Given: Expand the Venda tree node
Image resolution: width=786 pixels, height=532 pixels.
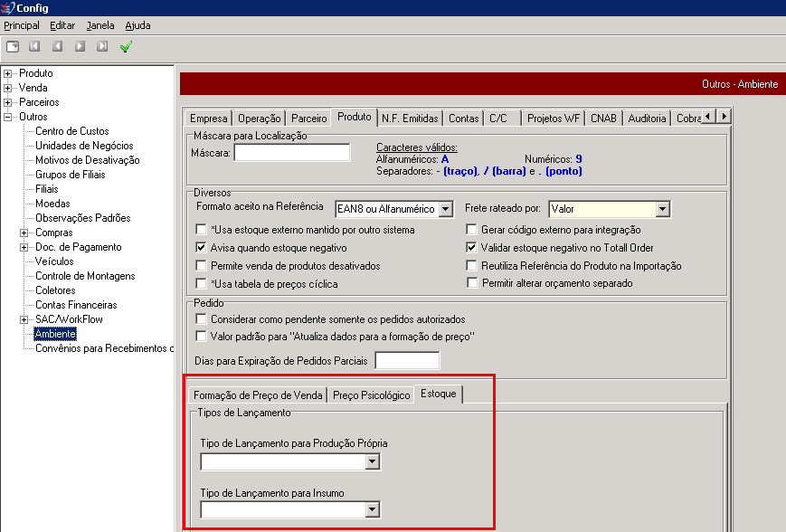Looking at the screenshot, I should (x=7, y=89).
